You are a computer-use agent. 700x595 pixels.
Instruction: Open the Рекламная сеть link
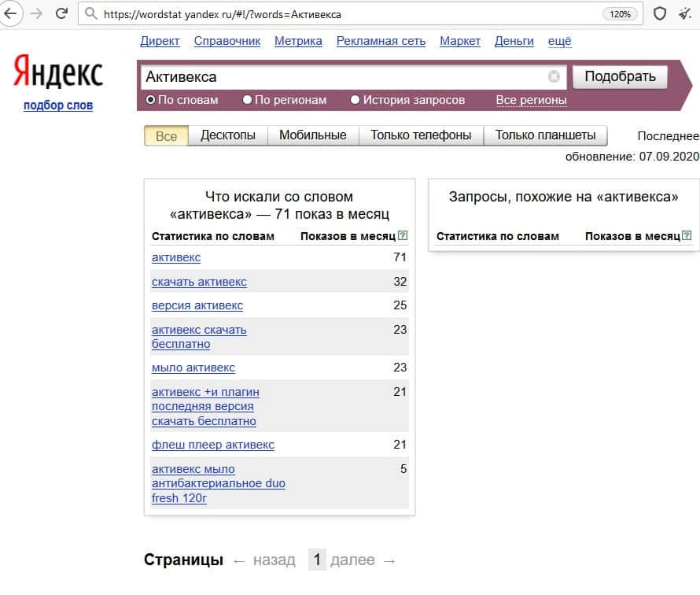click(x=381, y=41)
